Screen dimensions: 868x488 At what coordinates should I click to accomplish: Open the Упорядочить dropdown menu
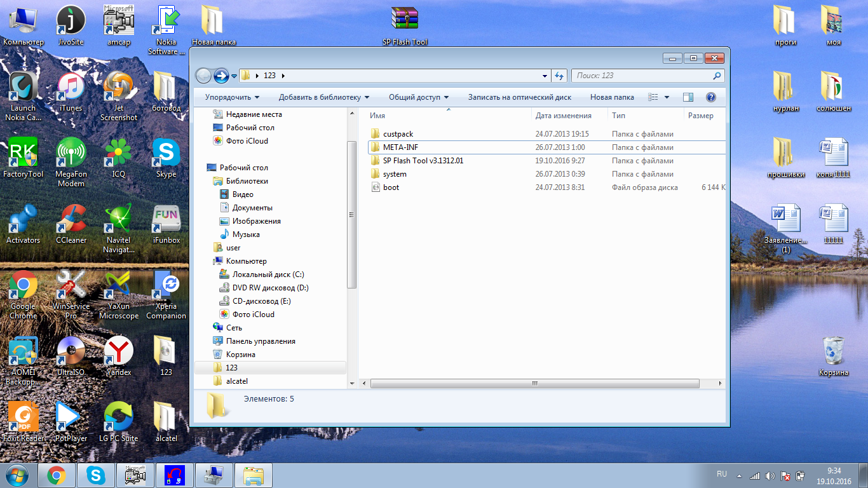coord(232,97)
